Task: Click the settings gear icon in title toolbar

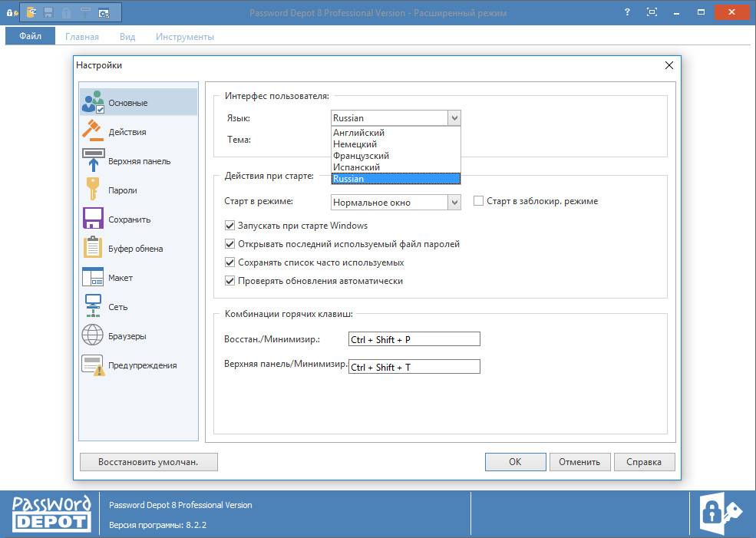Action: (x=104, y=13)
